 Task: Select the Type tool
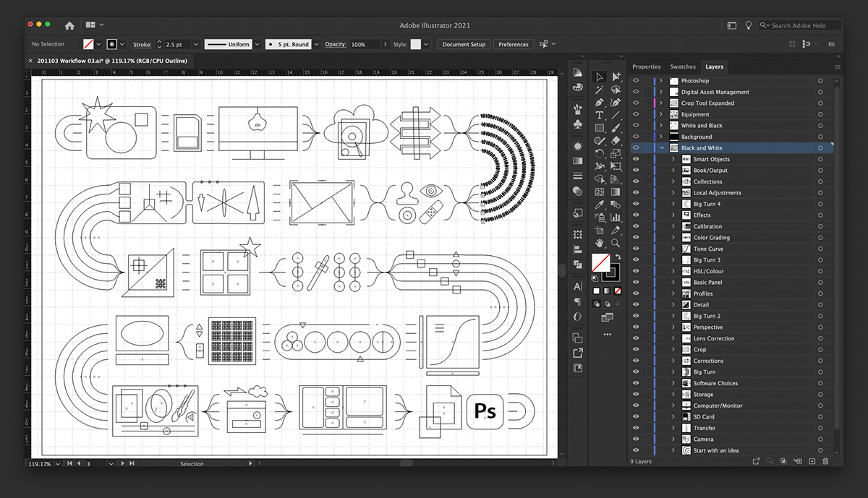600,115
